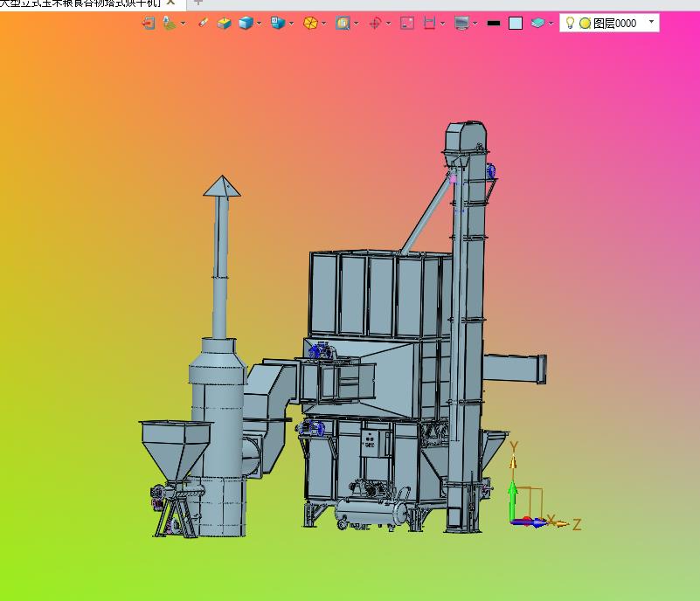Click the green Y axis arrow of triad
This screenshot has width=700, height=601.
pos(513,500)
